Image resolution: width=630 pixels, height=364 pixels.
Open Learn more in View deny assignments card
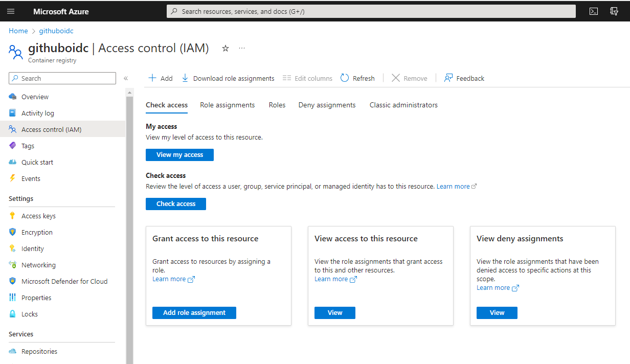[x=498, y=288]
